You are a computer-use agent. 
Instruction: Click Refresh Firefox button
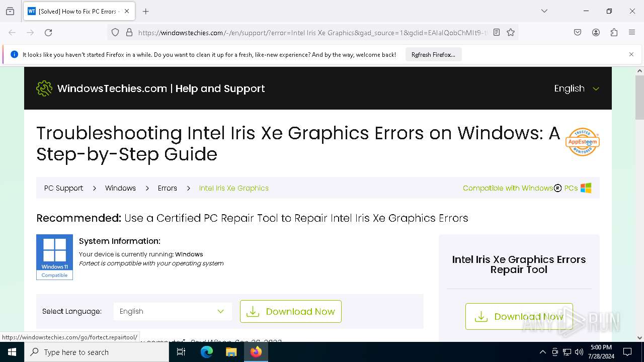[433, 54]
